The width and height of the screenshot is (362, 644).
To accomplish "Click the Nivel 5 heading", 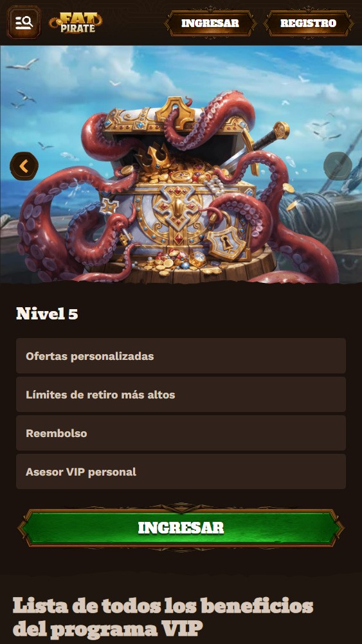I will (x=47, y=314).
